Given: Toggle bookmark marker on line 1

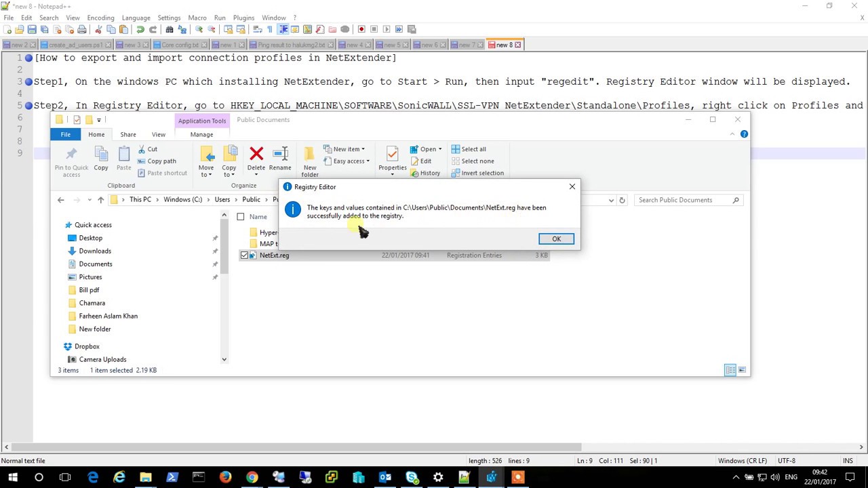Looking at the screenshot, I should pyautogui.click(x=28, y=58).
